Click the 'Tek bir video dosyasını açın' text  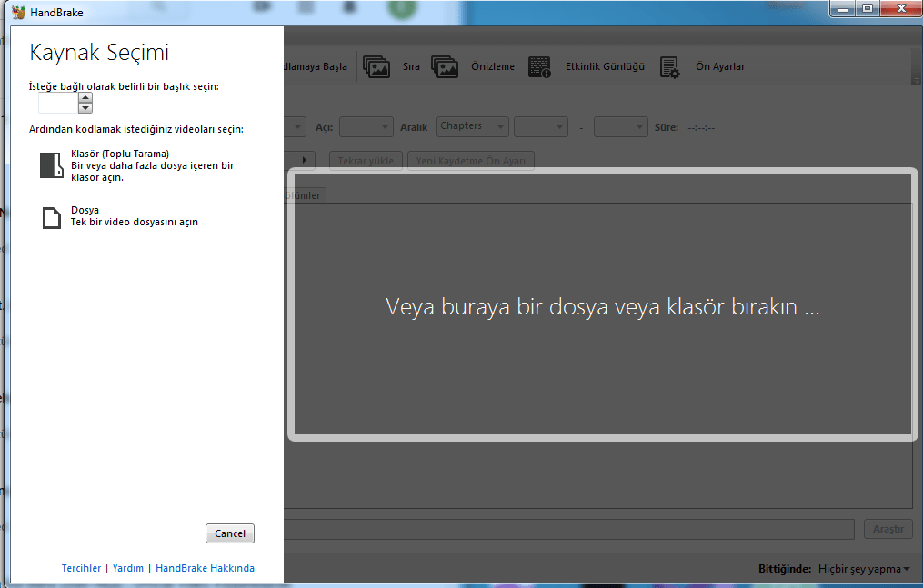tap(135, 223)
